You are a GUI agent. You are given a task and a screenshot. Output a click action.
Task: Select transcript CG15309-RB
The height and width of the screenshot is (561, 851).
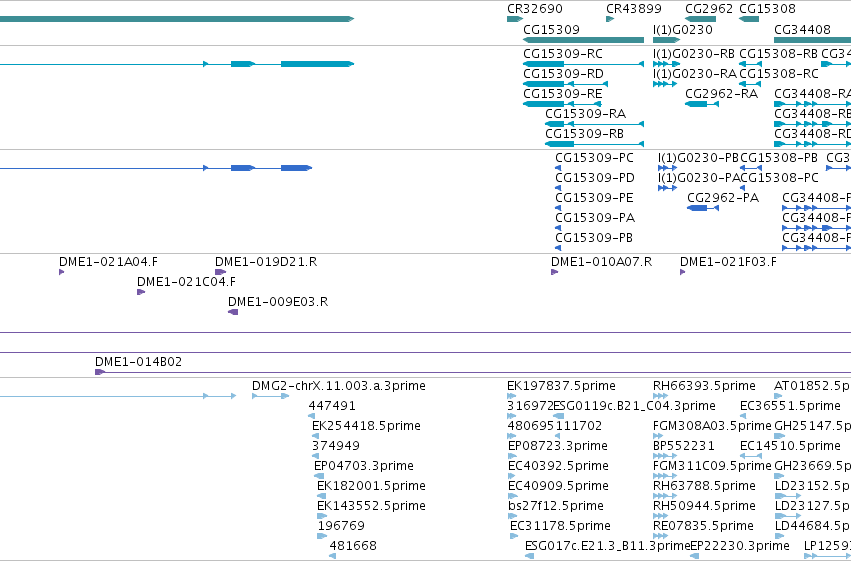click(594, 144)
